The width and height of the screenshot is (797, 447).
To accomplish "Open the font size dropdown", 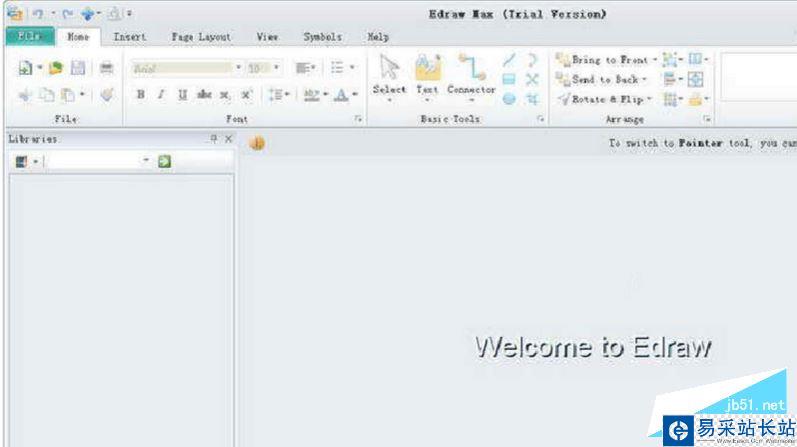I will click(x=277, y=68).
